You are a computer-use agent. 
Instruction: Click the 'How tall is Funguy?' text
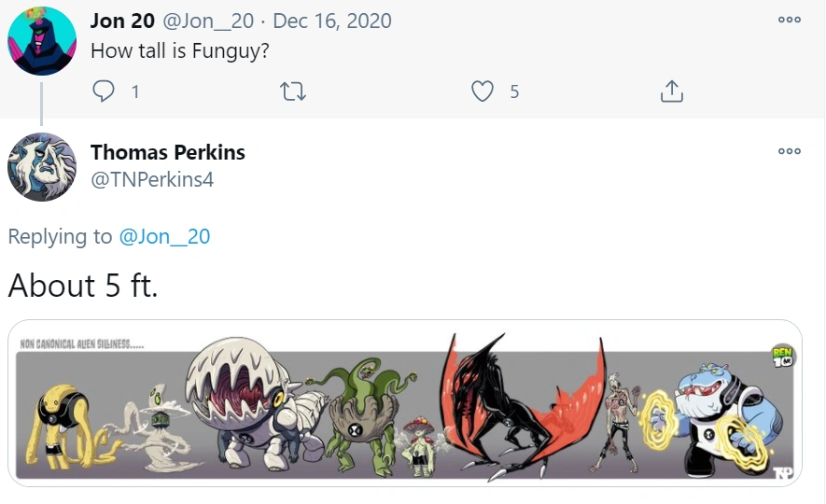pos(180,50)
